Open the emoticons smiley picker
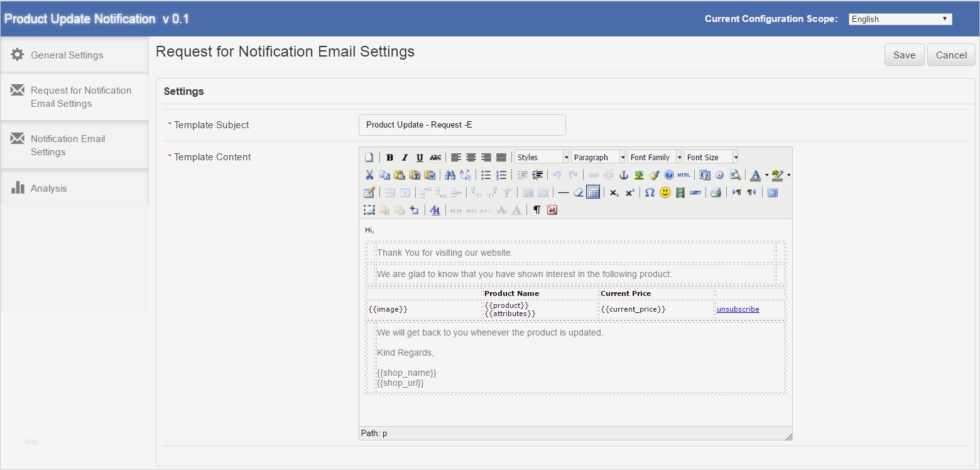This screenshot has width=980, height=470. click(665, 193)
